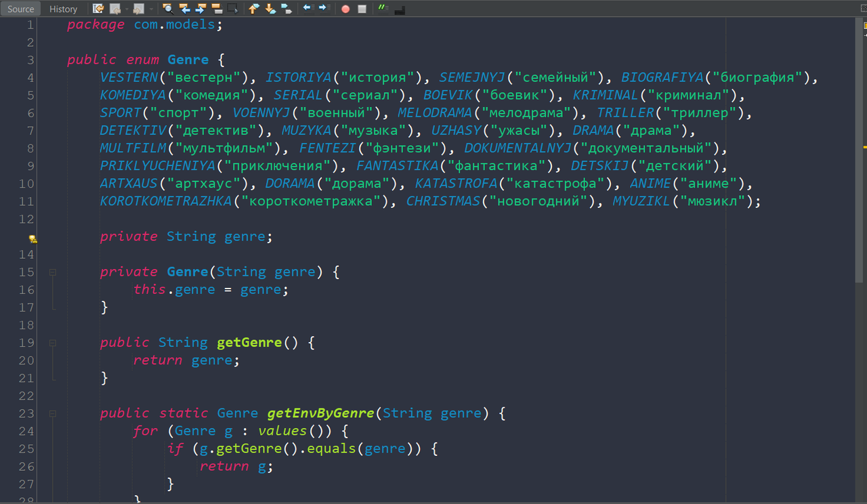The height and width of the screenshot is (504, 867).
Task: Click the Back navigation arrow icon
Action: click(x=115, y=9)
